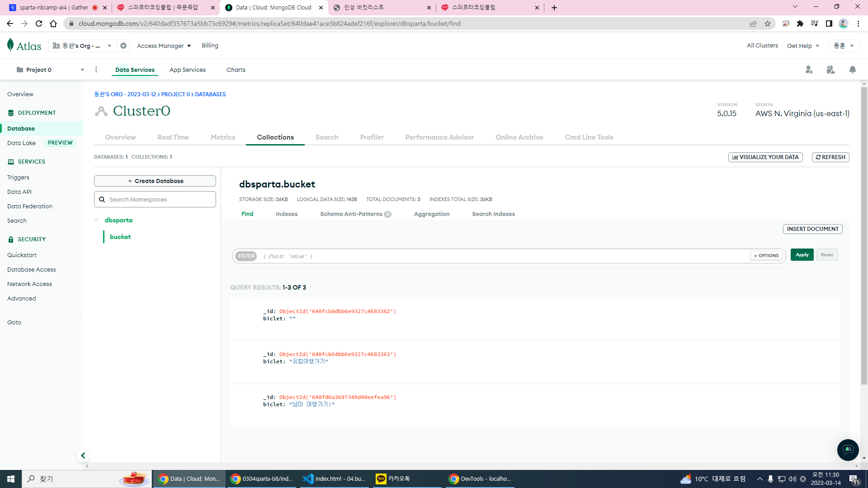Open Chrome three-dot menu
This screenshot has width=868, height=488.
[x=858, y=23]
